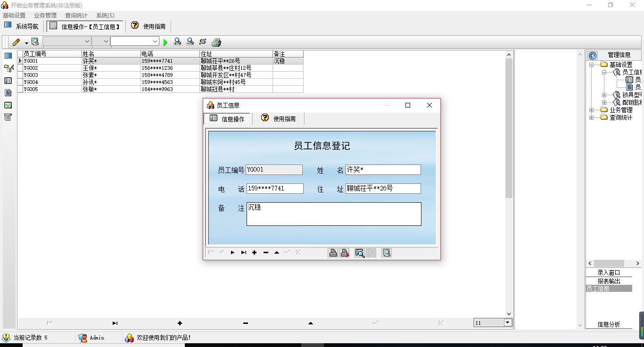Viewport: 644px width, 347px height.
Task: Click the folder tree icon in left sidebar
Action: click(x=8, y=68)
